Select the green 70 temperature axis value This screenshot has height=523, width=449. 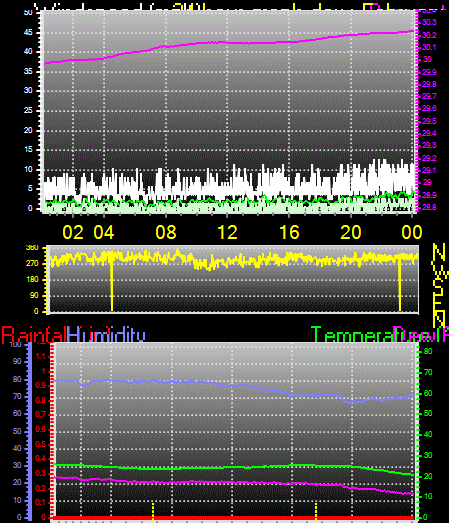(428, 372)
